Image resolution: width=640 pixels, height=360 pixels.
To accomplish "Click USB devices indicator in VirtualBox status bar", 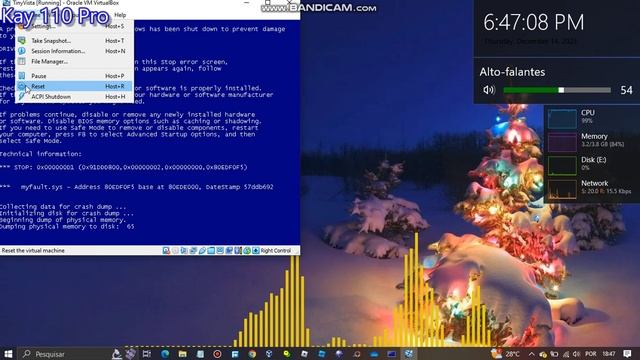I will click(x=202, y=250).
